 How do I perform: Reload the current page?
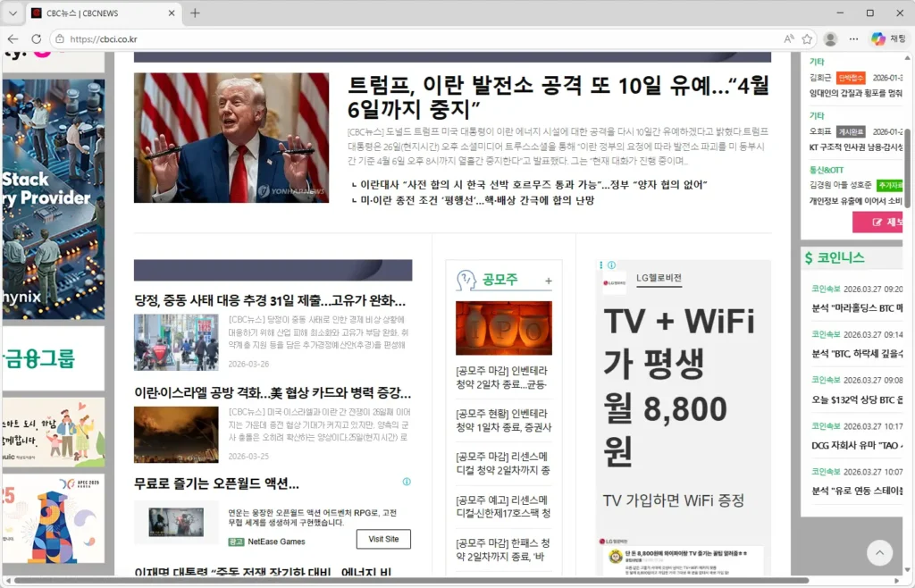click(x=36, y=39)
